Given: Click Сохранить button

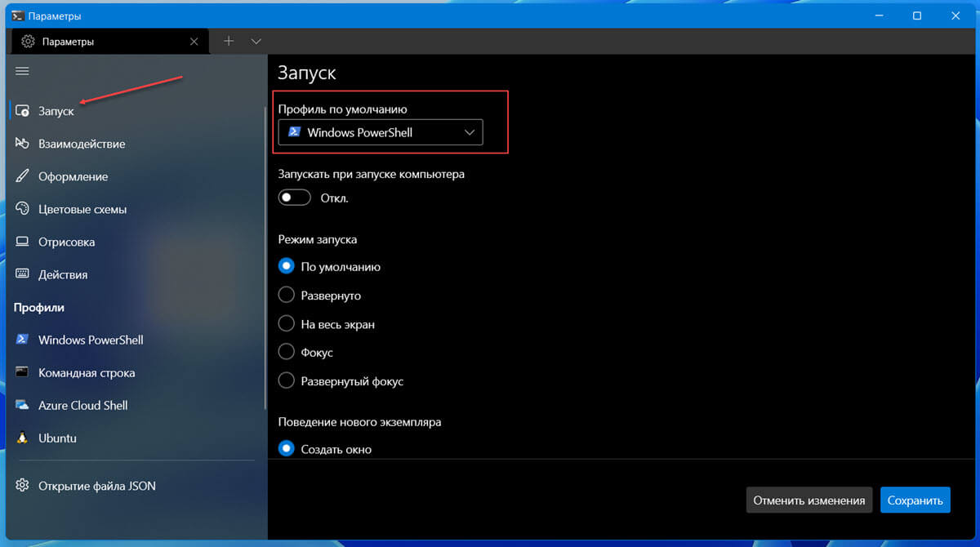Looking at the screenshot, I should click(x=915, y=500).
